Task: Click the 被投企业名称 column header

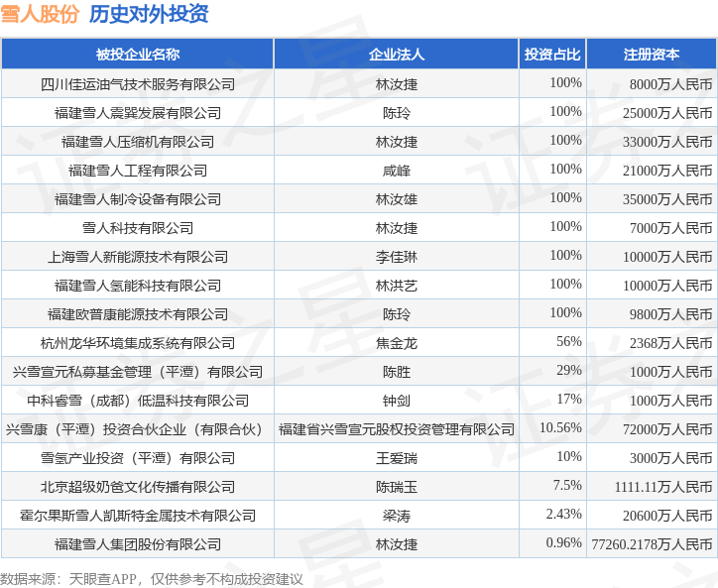Action: pyautogui.click(x=138, y=54)
